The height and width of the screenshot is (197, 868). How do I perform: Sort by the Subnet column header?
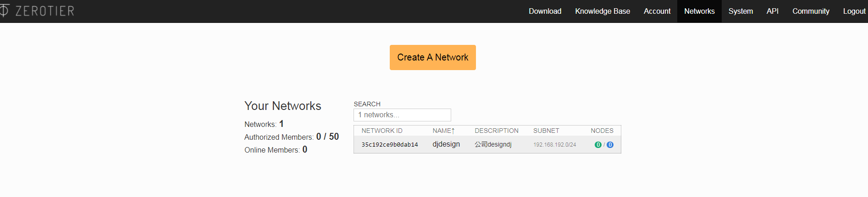pos(546,131)
